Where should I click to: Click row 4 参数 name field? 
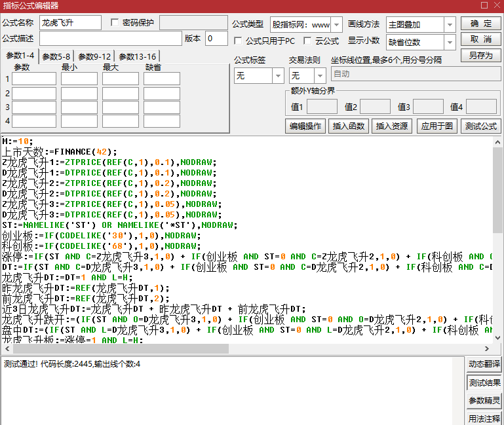pyautogui.click(x=34, y=121)
